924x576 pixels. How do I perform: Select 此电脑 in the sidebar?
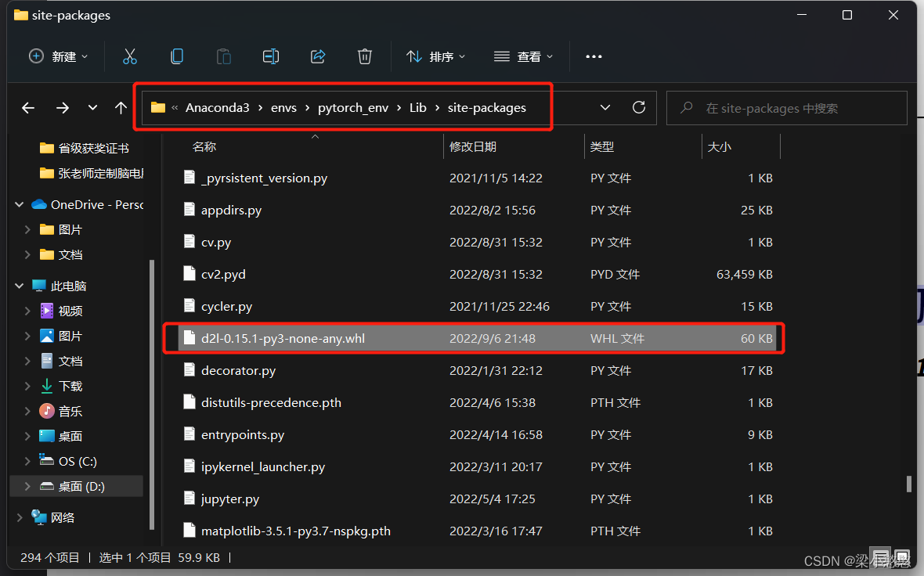(x=59, y=286)
